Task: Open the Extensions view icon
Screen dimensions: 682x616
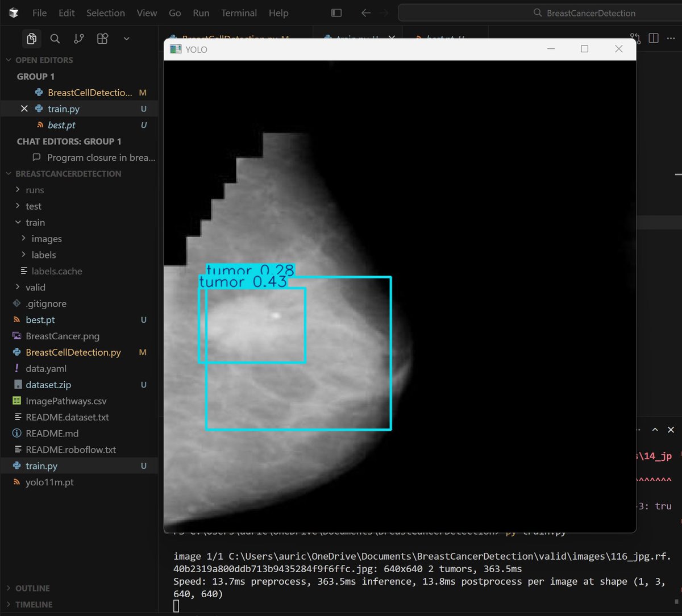Action: (x=102, y=39)
